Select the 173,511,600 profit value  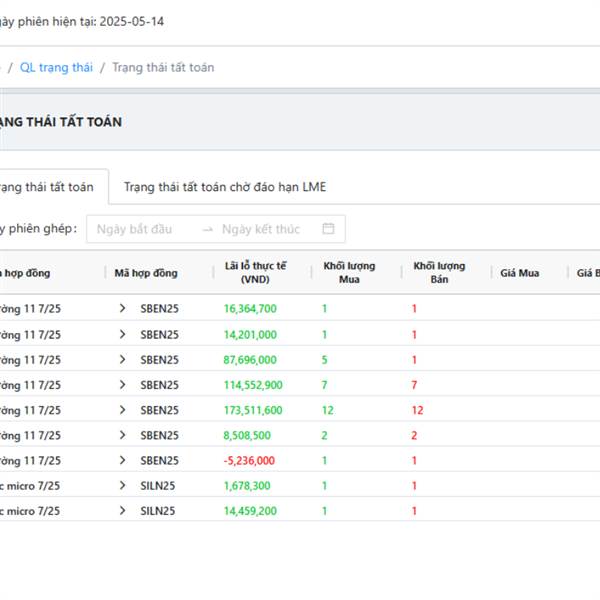[253, 410]
